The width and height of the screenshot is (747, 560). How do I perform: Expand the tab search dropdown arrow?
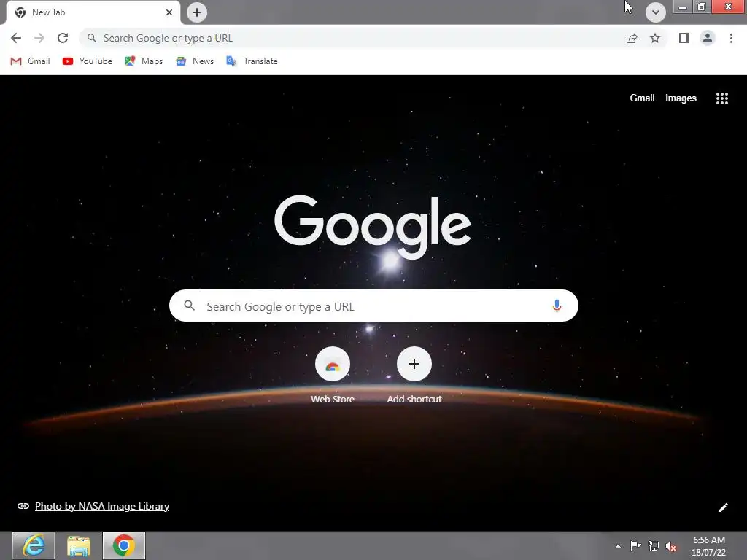tap(656, 12)
